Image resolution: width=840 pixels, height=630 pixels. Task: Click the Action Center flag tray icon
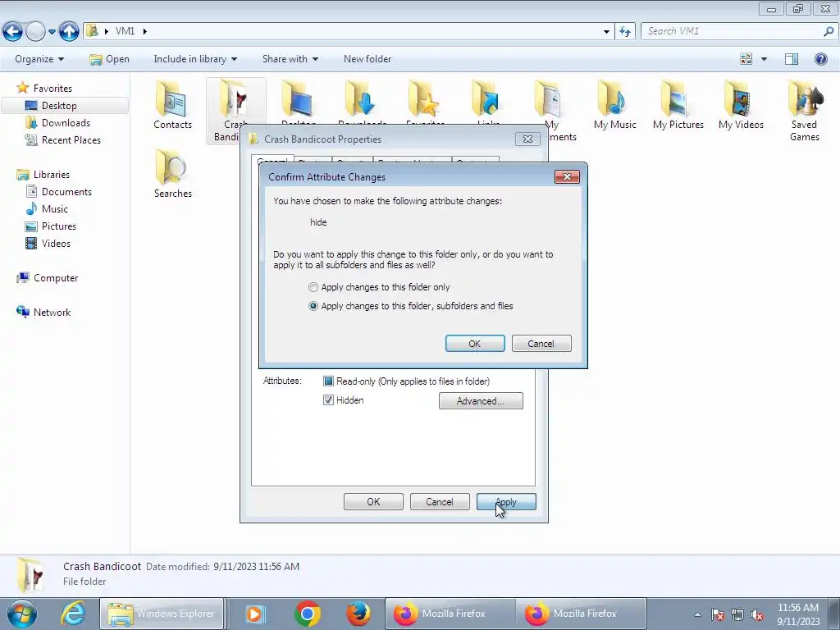point(718,614)
